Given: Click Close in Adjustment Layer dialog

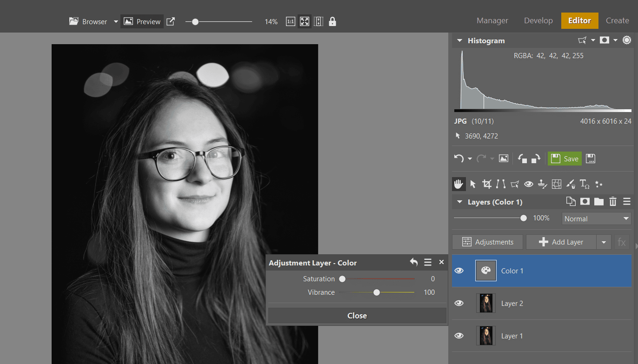Looking at the screenshot, I should (357, 315).
